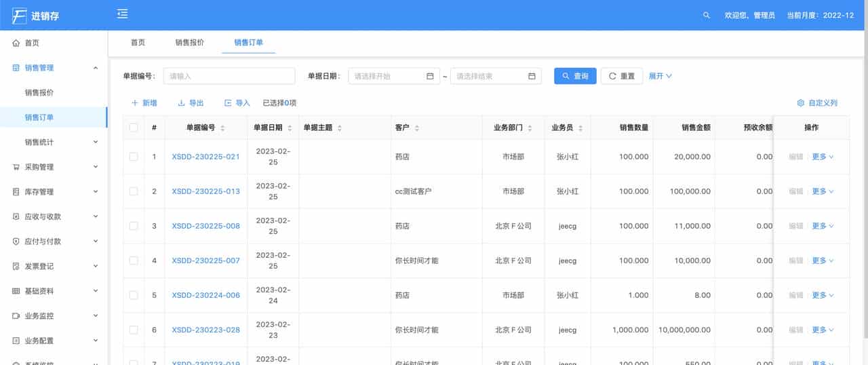Expand the 库存管理 menu
Screen dimensions: 868x365
click(96, 192)
